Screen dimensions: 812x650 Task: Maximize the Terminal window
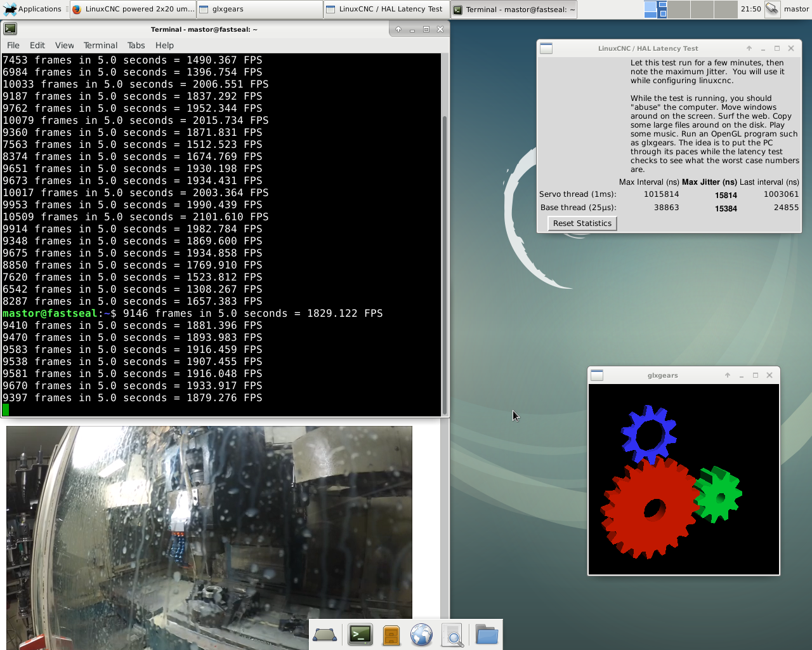click(x=426, y=29)
